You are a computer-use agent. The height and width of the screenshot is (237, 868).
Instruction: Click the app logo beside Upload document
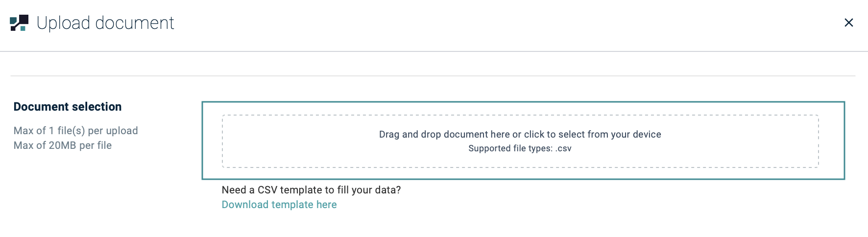(x=19, y=23)
